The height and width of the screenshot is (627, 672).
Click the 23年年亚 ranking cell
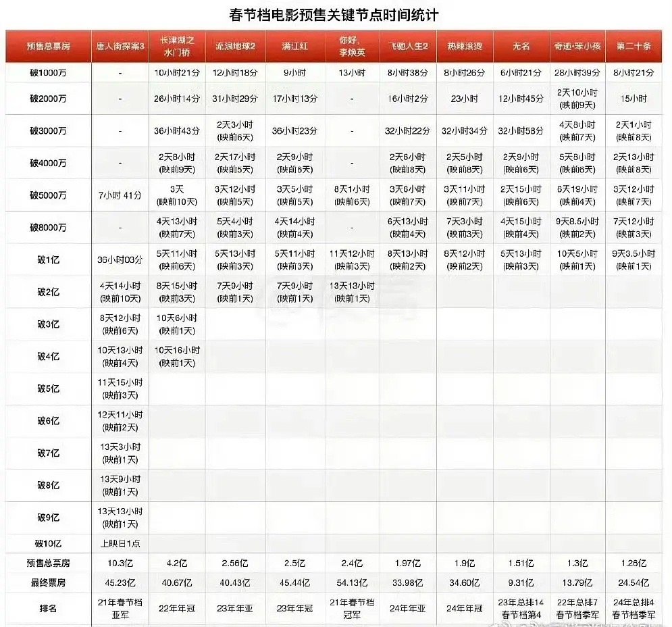point(235,608)
